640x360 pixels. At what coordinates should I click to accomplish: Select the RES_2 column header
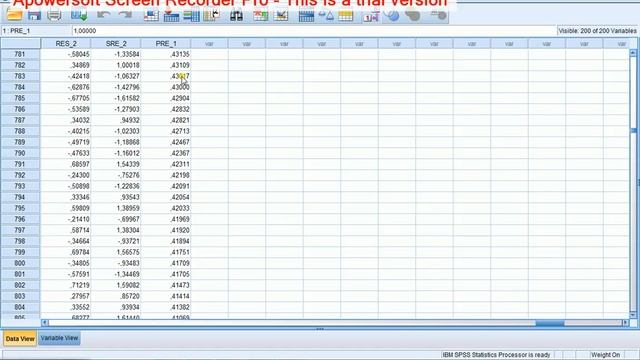click(x=66, y=43)
